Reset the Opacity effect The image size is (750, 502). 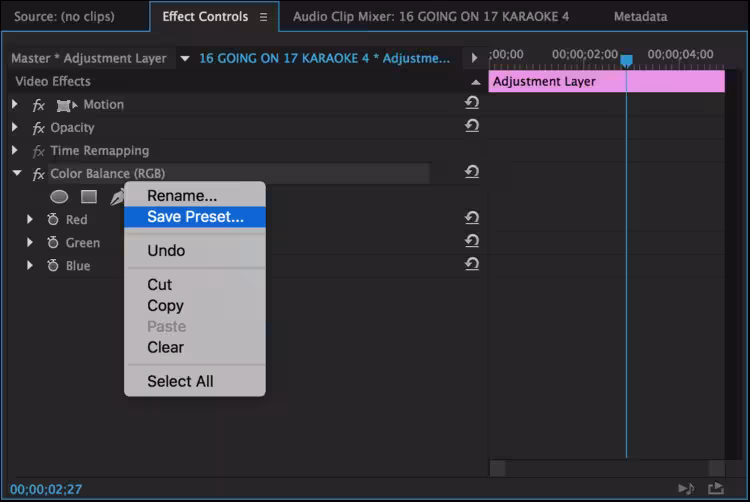[472, 127]
